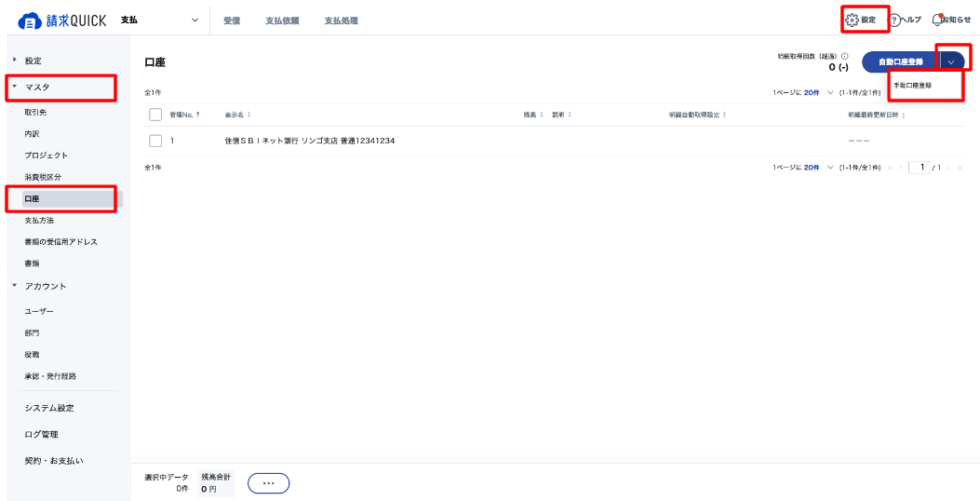Viewport: 980px width, 501px height.
Task: Toggle the 自動口座登録 dropdown arrow
Action: (952, 61)
